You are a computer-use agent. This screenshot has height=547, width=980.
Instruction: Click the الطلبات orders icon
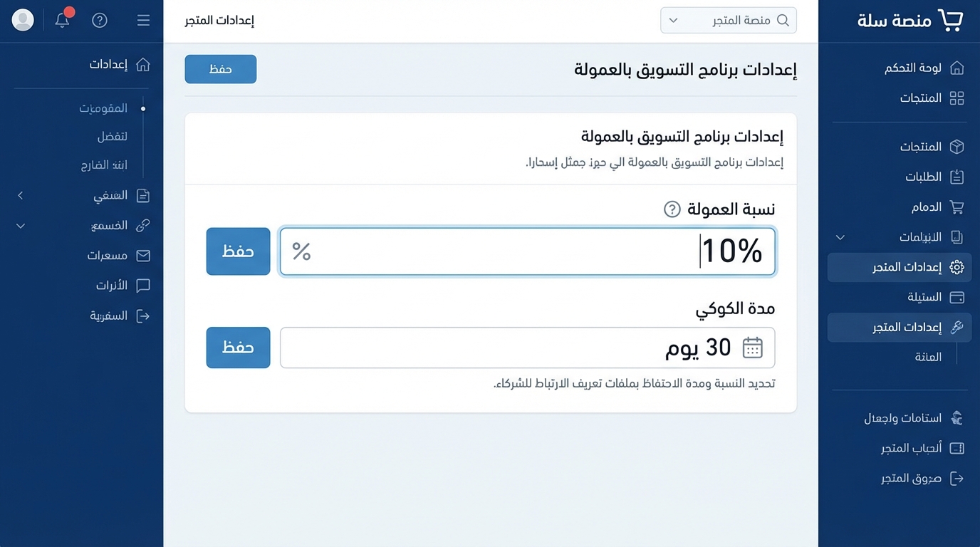coord(956,177)
